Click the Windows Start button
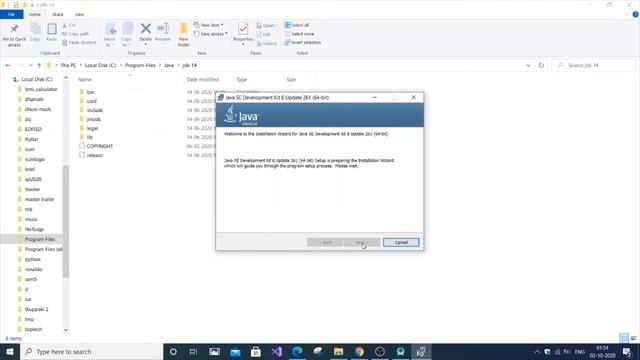Screen dimensions: 640x360 pos(10,351)
